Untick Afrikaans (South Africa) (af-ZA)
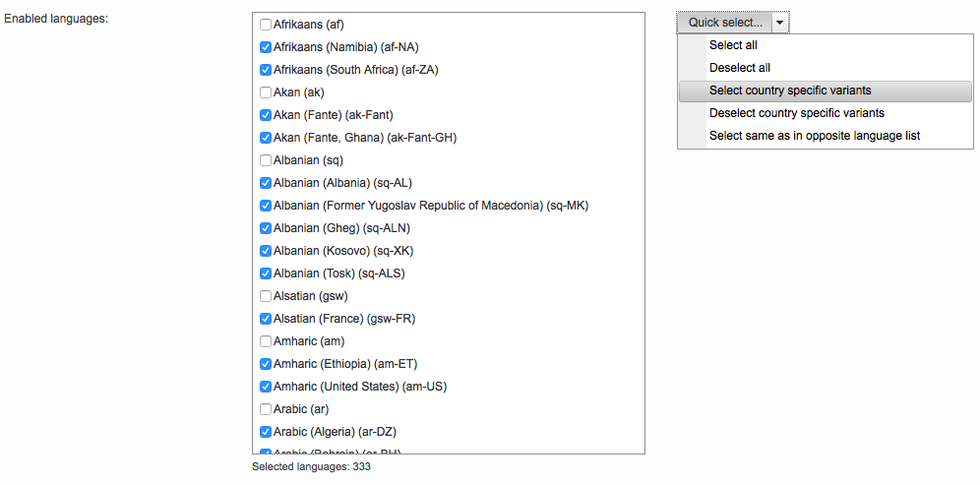 point(266,70)
